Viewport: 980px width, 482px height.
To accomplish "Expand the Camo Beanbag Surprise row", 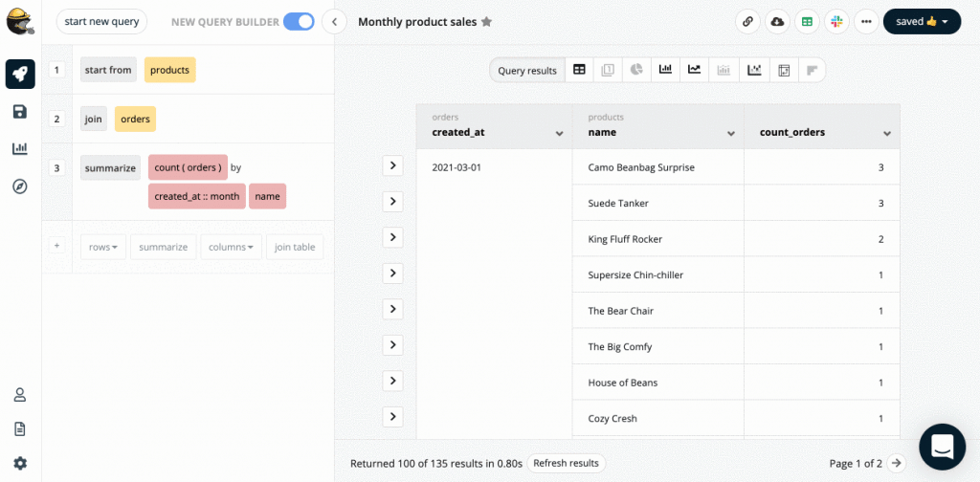I will (392, 165).
